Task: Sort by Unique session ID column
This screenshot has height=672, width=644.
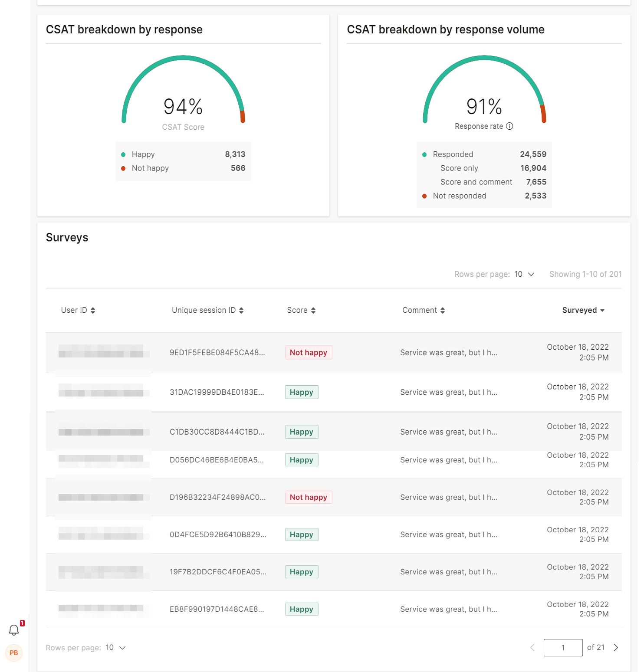Action: click(x=207, y=310)
